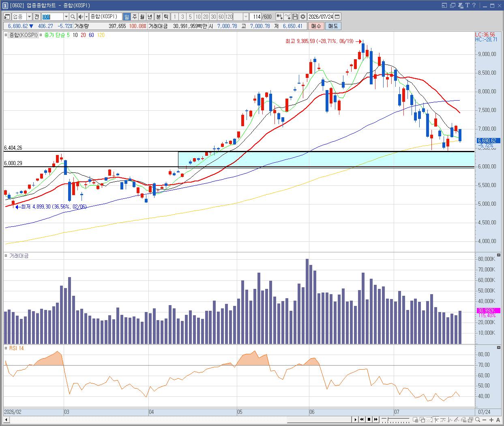This screenshot has width=504, height=426.
Task: Select the 일 daily period toggle
Action: 127,17
